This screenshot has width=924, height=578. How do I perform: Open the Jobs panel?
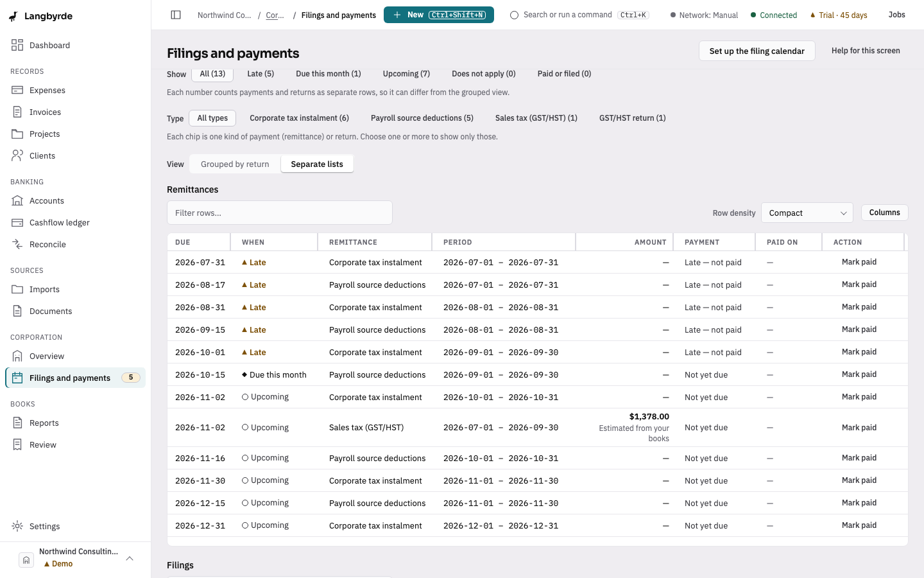(x=896, y=15)
